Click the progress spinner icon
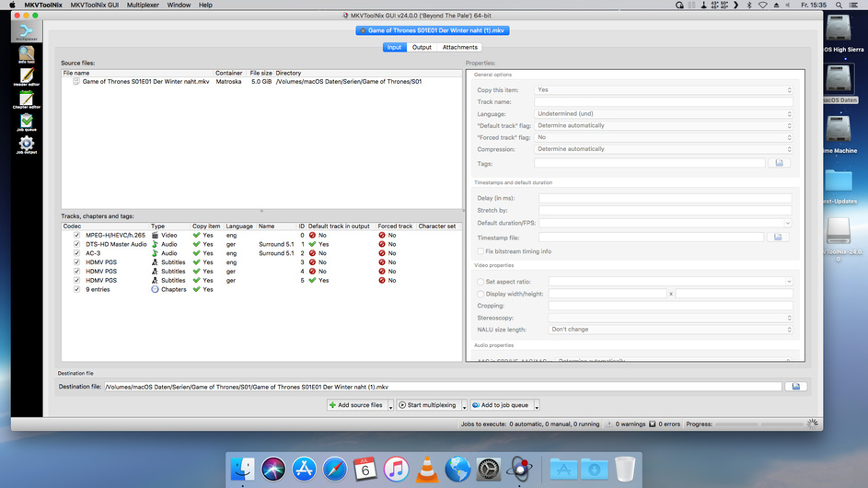 tap(812, 424)
